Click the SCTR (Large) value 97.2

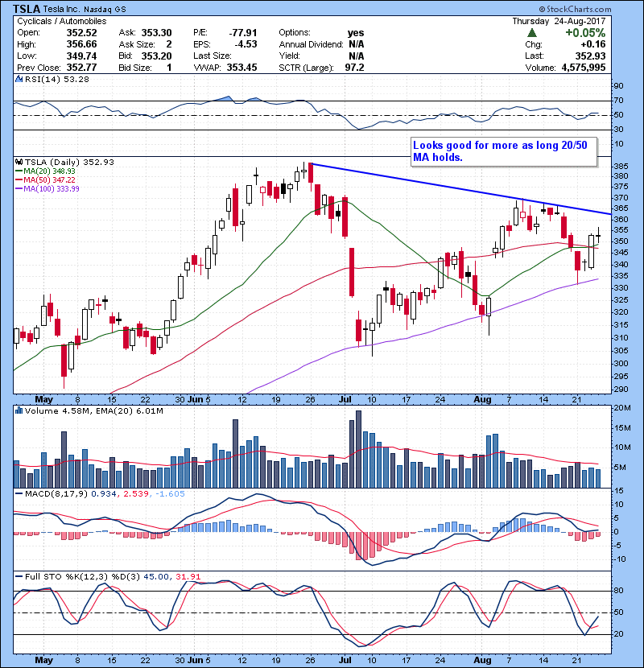click(x=355, y=68)
